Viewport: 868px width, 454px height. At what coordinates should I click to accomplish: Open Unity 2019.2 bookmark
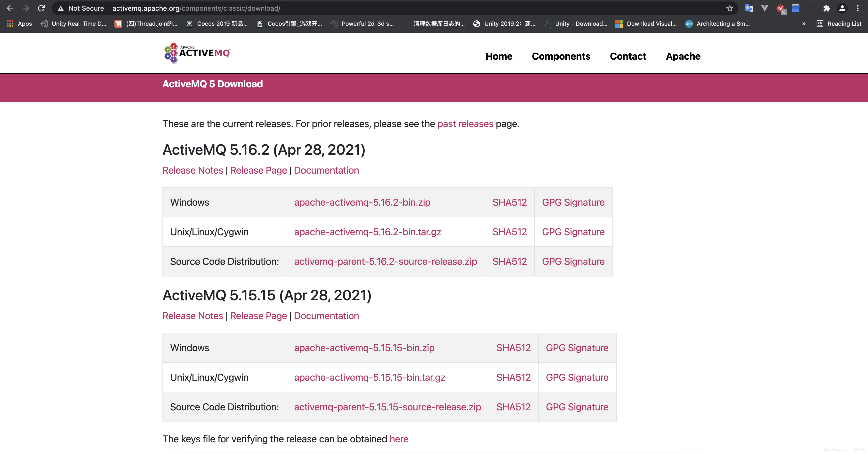[504, 24]
